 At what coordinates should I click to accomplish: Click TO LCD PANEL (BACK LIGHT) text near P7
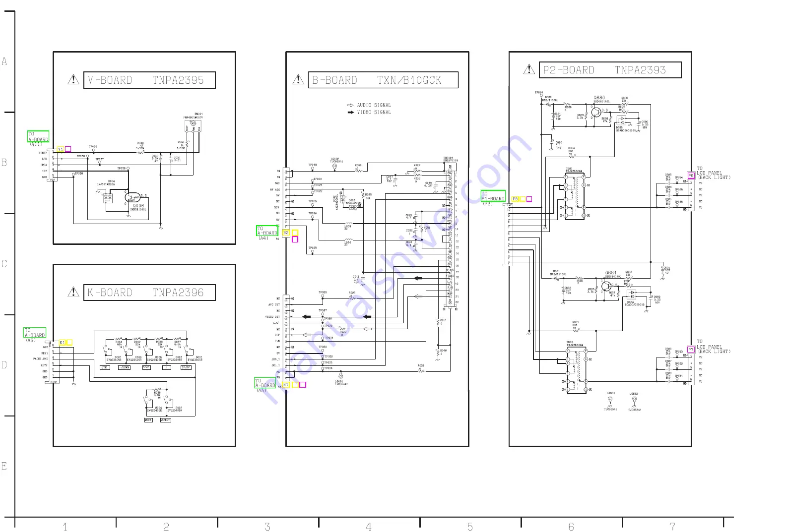click(714, 347)
